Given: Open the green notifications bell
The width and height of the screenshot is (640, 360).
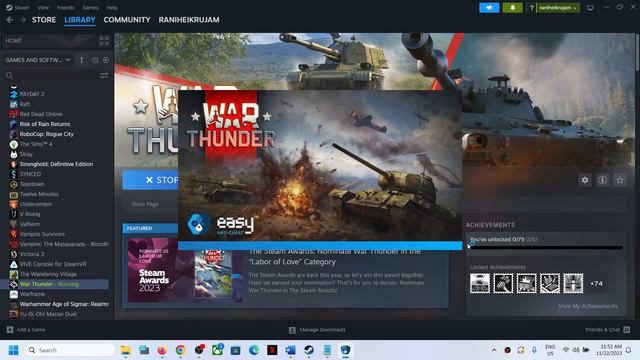Looking at the screenshot, I should pos(512,8).
